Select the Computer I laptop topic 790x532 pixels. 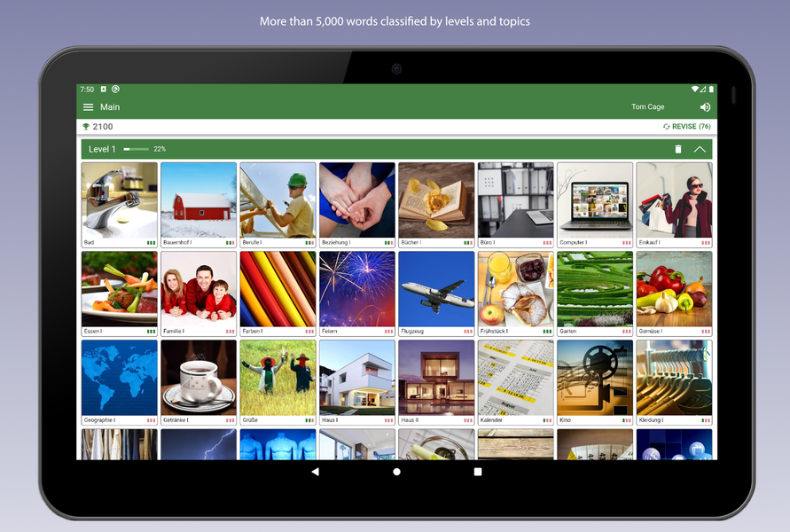[595, 204]
